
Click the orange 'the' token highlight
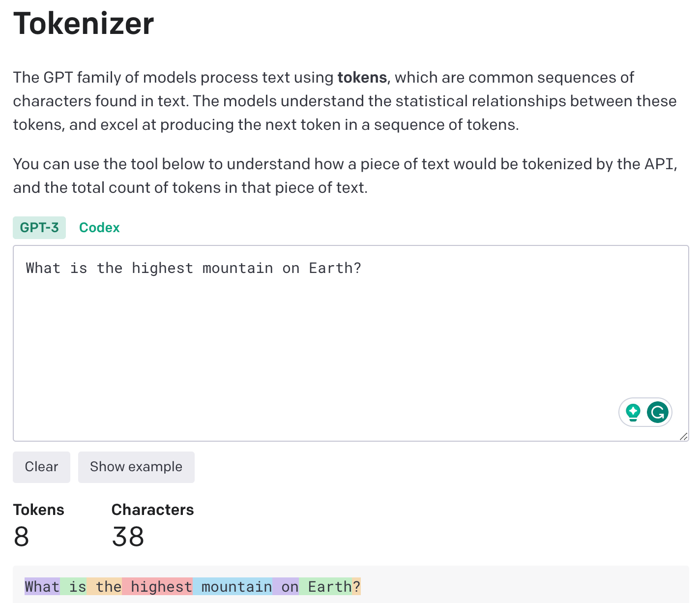104,586
